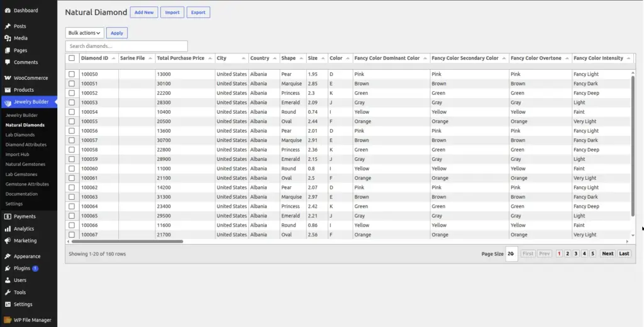Sort by Fancy Color Secondary Color arrow

[504, 58]
